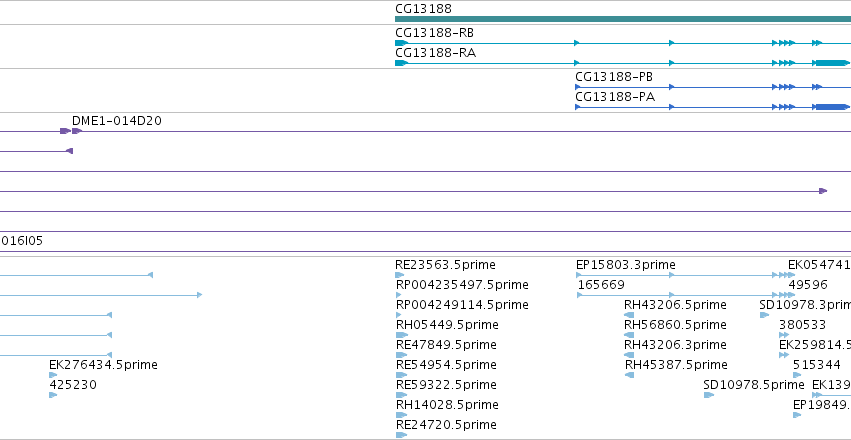Viewport: 851px width, 440px height.
Task: Select the RE54954.5prime arrow glyph
Action: point(402,375)
